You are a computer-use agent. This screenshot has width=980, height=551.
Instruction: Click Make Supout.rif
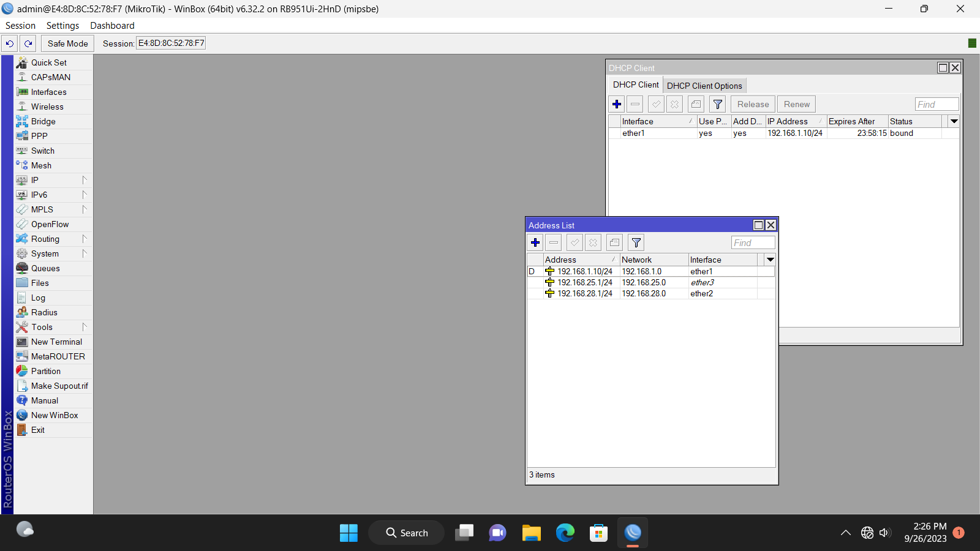[x=53, y=386]
